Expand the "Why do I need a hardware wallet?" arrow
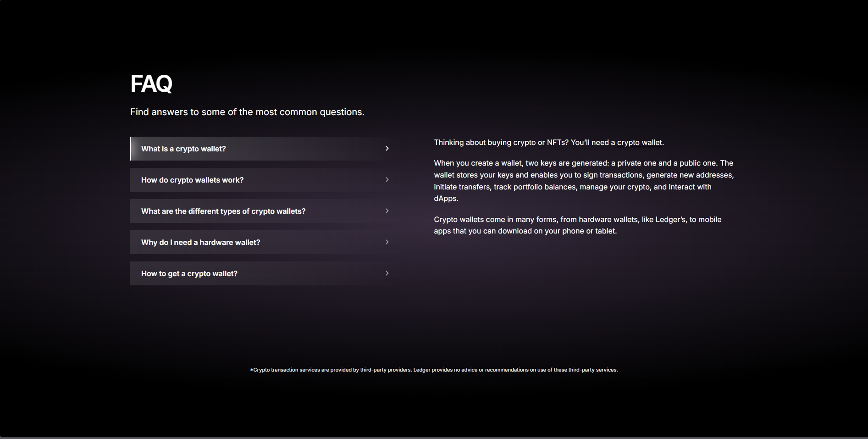 point(387,242)
